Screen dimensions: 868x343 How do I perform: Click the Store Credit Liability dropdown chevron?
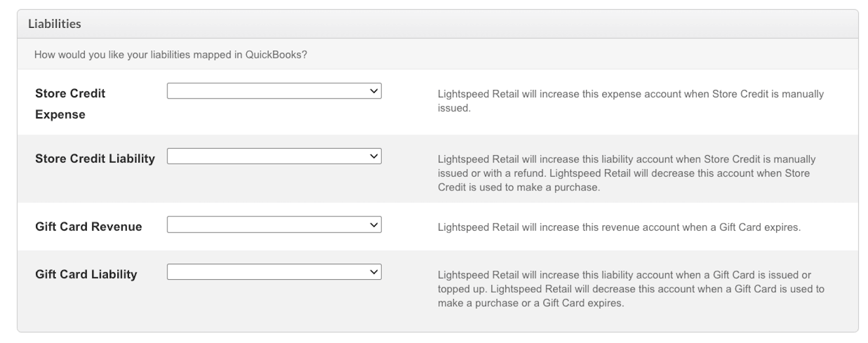click(x=373, y=156)
